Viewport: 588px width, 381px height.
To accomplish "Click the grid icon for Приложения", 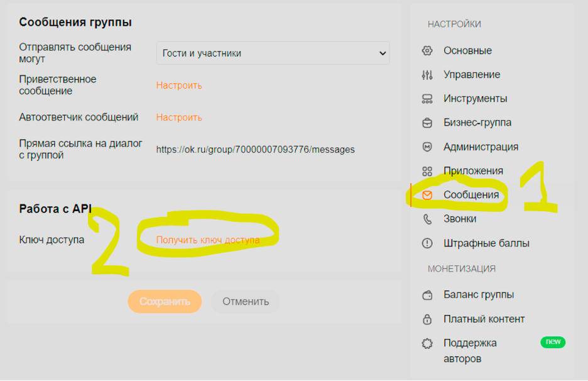I will click(x=427, y=171).
